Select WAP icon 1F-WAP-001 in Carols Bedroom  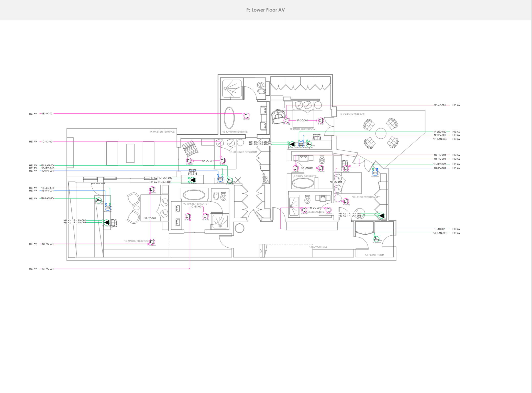[x=309, y=144]
